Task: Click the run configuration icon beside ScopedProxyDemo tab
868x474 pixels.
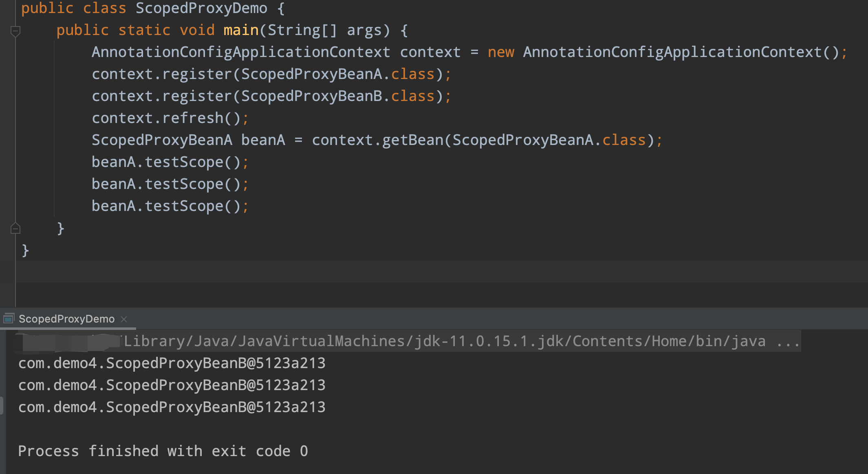Action: 9,318
